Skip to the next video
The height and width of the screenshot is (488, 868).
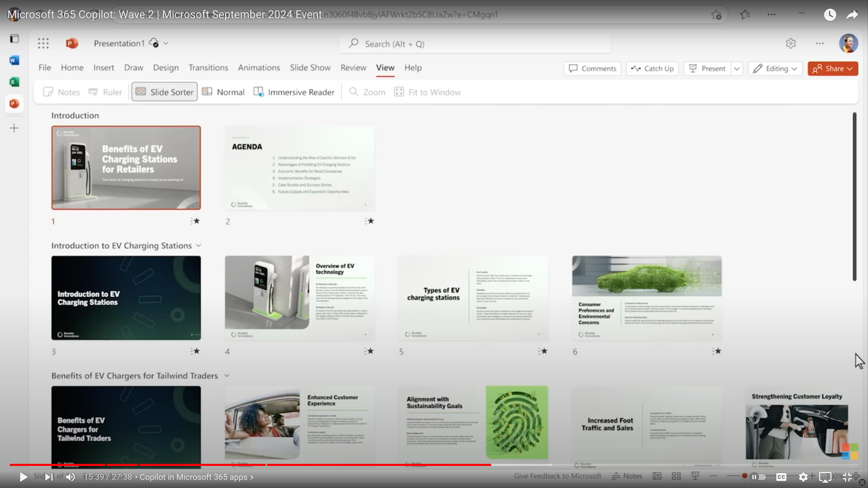[49, 477]
